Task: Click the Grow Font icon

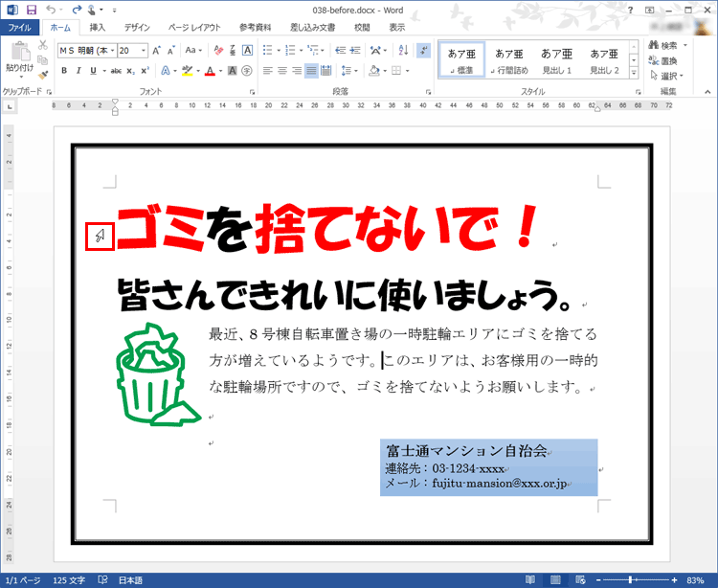Action: pyautogui.click(x=157, y=51)
